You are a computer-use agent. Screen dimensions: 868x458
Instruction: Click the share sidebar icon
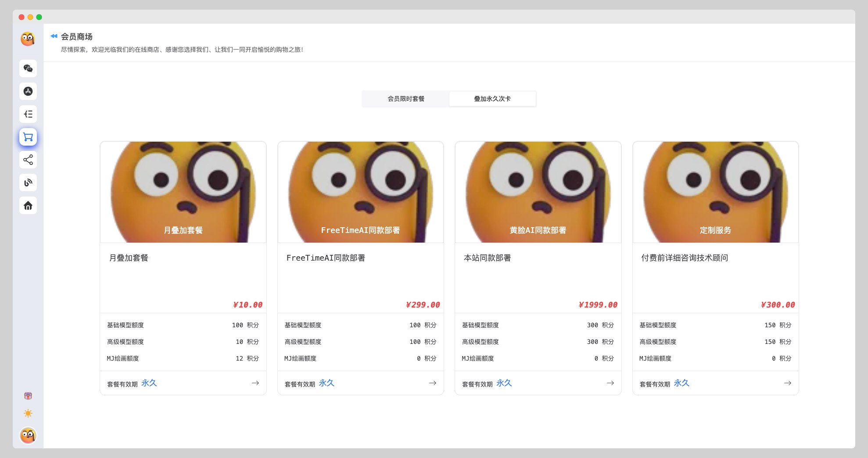coord(28,160)
